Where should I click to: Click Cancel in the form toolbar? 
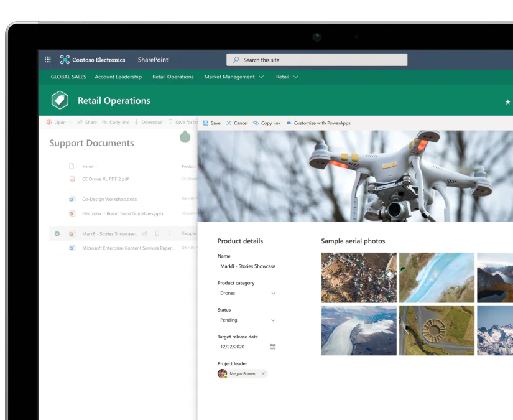237,123
